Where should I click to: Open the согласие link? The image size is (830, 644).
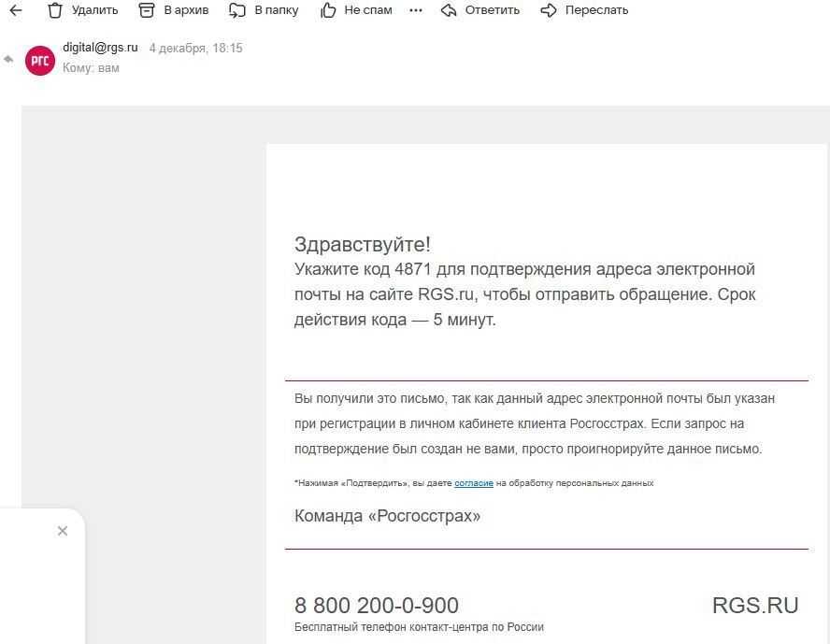pyautogui.click(x=474, y=483)
